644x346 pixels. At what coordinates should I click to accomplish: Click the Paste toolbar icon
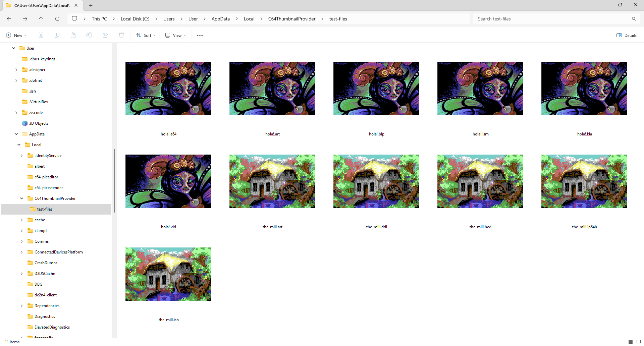pos(73,35)
